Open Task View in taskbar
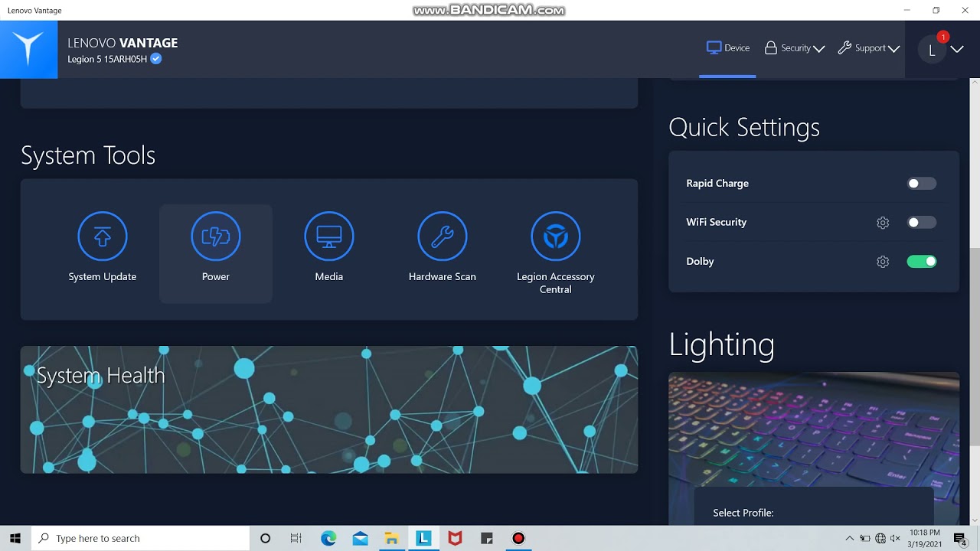 (x=296, y=539)
